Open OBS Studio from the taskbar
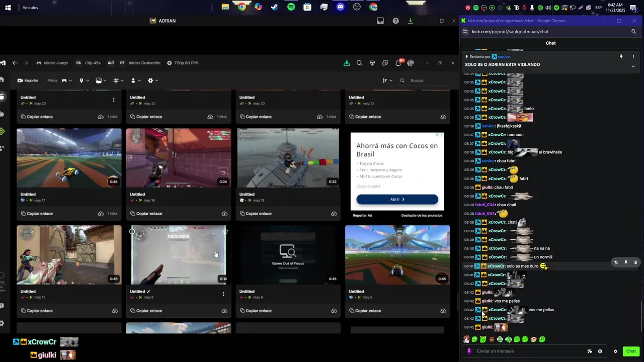 tap(357, 7)
